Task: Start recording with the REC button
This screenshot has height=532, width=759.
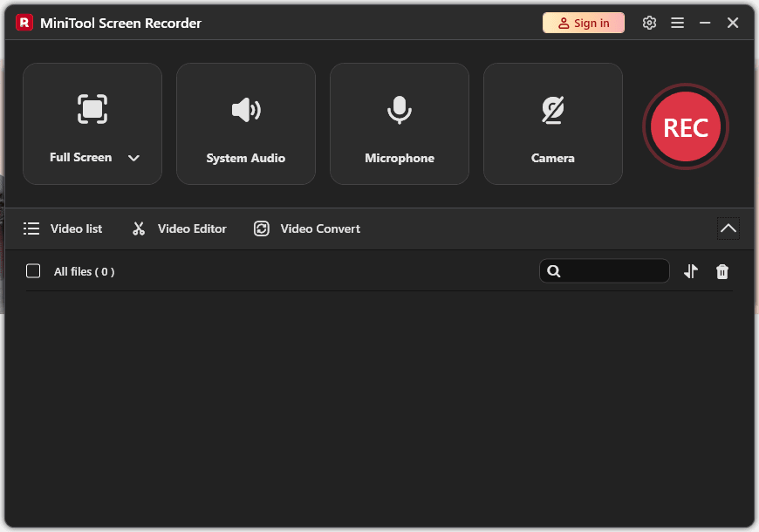Action: tap(686, 126)
